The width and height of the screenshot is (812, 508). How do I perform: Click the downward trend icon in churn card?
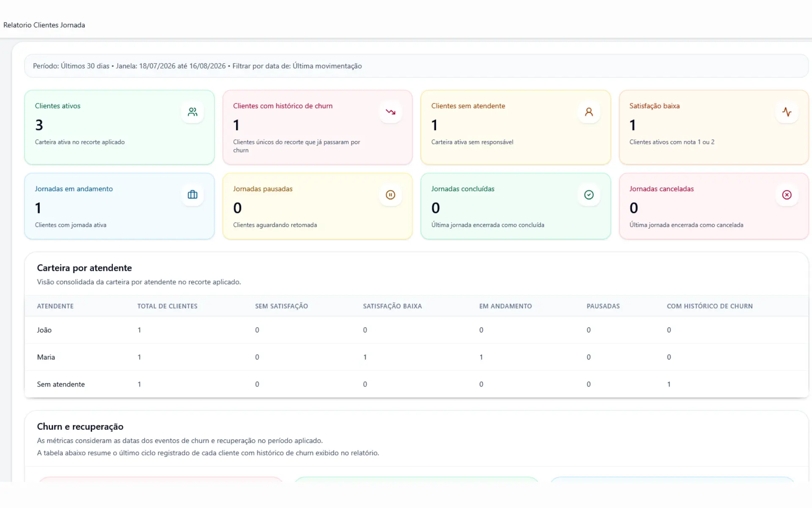click(390, 112)
